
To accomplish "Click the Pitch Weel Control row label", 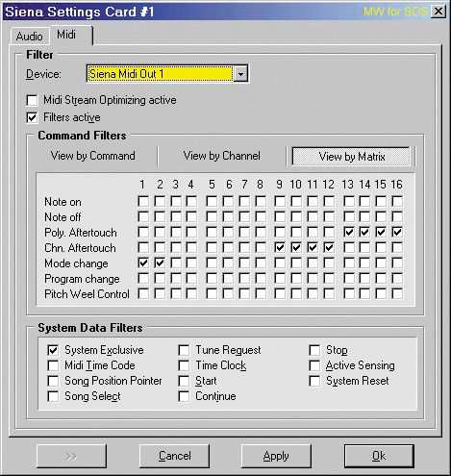I will point(87,294).
